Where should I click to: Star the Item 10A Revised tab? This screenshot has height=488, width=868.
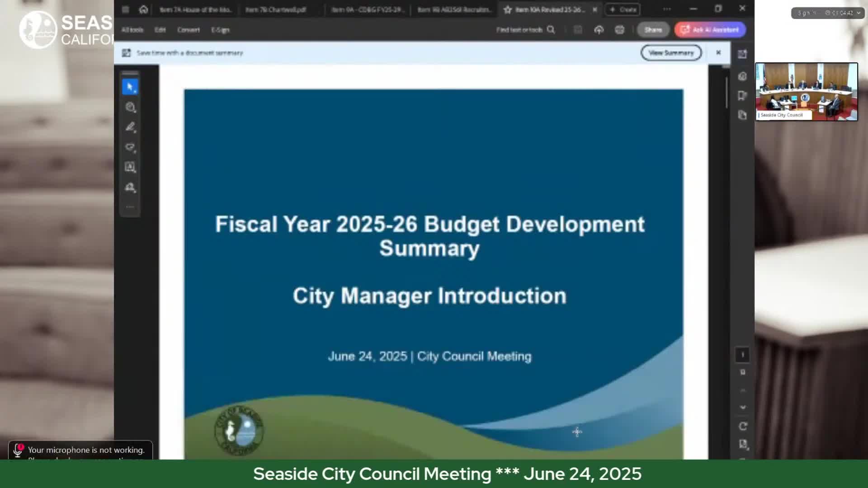click(508, 9)
